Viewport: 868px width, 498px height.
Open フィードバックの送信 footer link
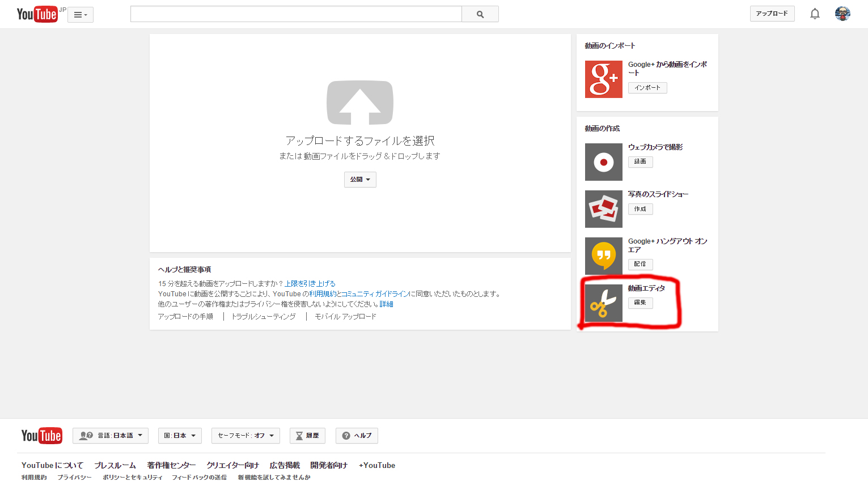pos(200,478)
